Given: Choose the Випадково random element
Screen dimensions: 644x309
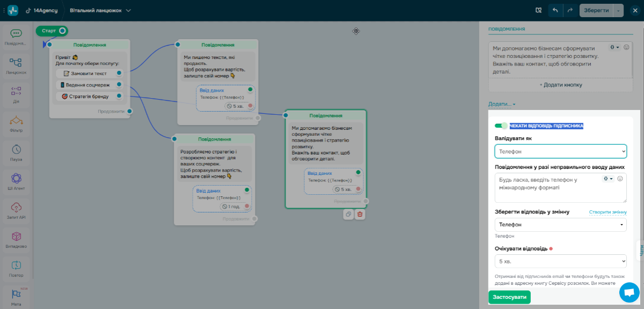Looking at the screenshot, I should (16, 240).
